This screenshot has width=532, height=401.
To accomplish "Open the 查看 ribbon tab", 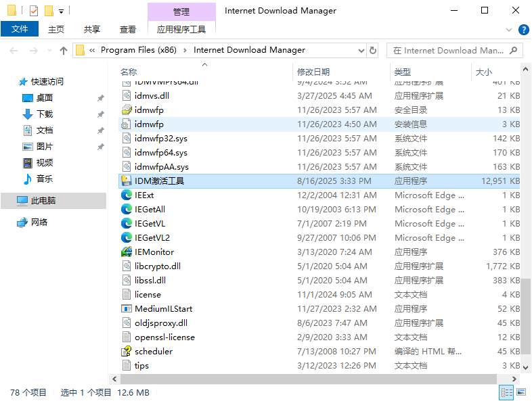I will click(x=128, y=30).
